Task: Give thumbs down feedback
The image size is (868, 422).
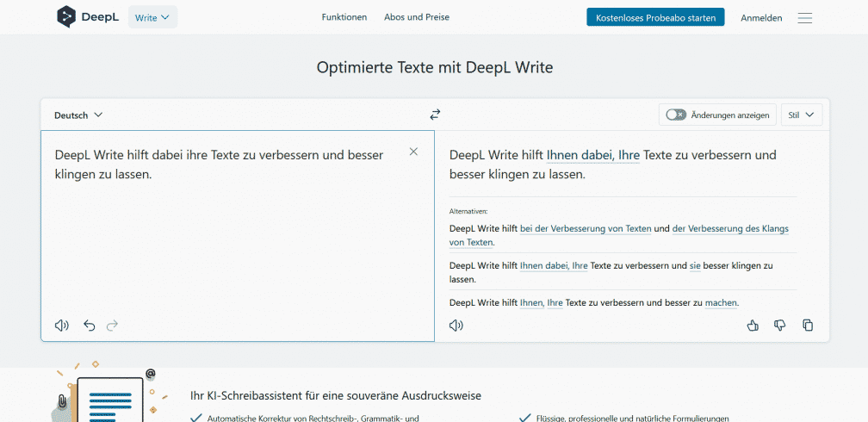Action: coord(780,326)
